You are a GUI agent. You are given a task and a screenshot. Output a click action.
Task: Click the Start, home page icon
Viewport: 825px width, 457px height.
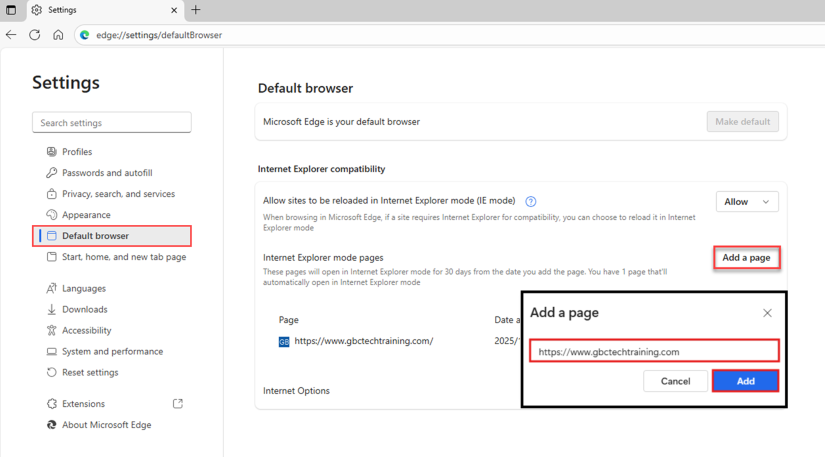(52, 257)
